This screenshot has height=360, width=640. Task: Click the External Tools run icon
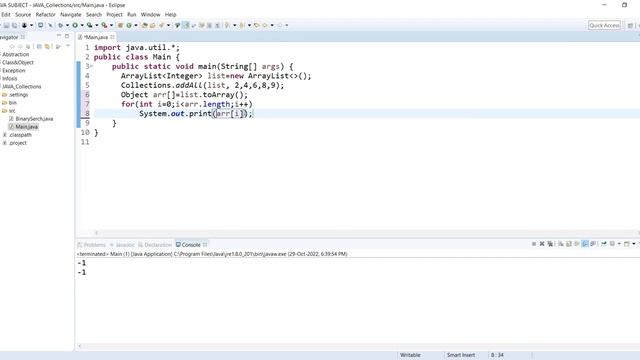[104, 25]
